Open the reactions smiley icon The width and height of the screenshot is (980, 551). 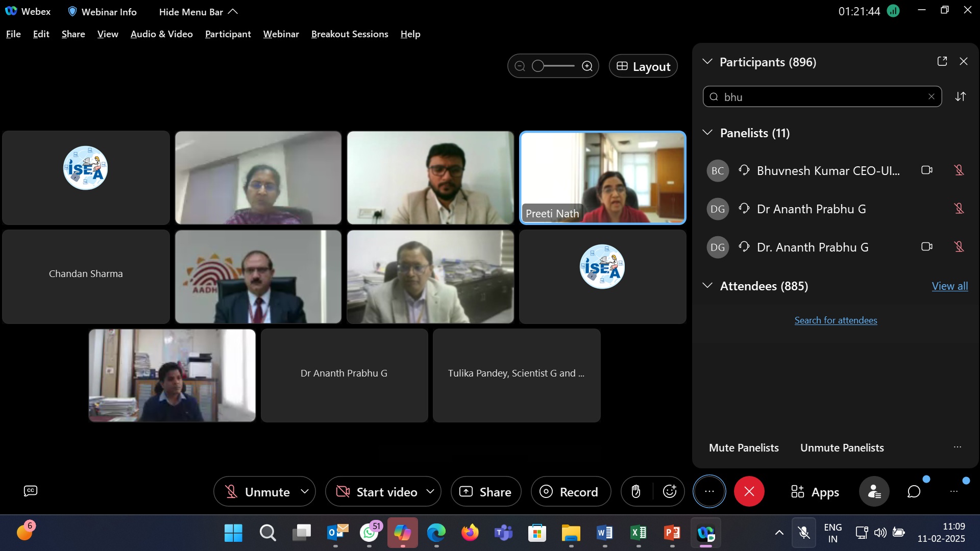pos(669,492)
